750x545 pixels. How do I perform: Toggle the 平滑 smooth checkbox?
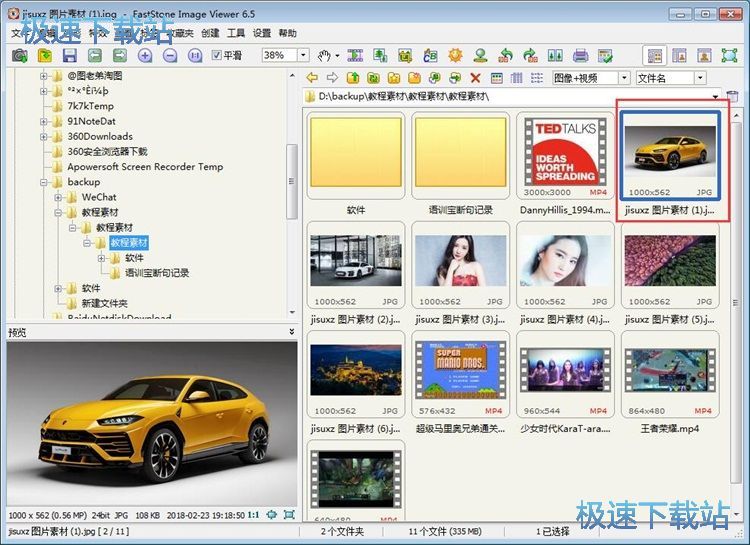[x=216, y=56]
